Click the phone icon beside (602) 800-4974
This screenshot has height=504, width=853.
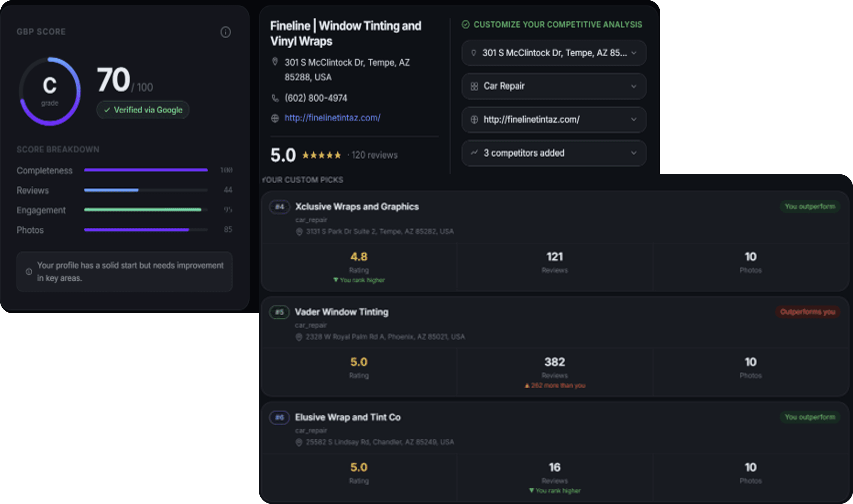coord(276,98)
